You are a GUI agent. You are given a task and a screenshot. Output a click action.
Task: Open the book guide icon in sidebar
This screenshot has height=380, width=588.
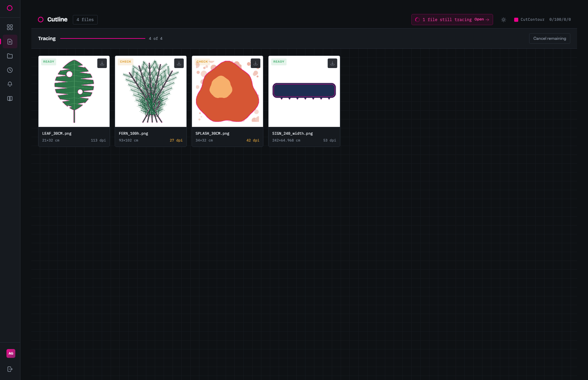[10, 98]
